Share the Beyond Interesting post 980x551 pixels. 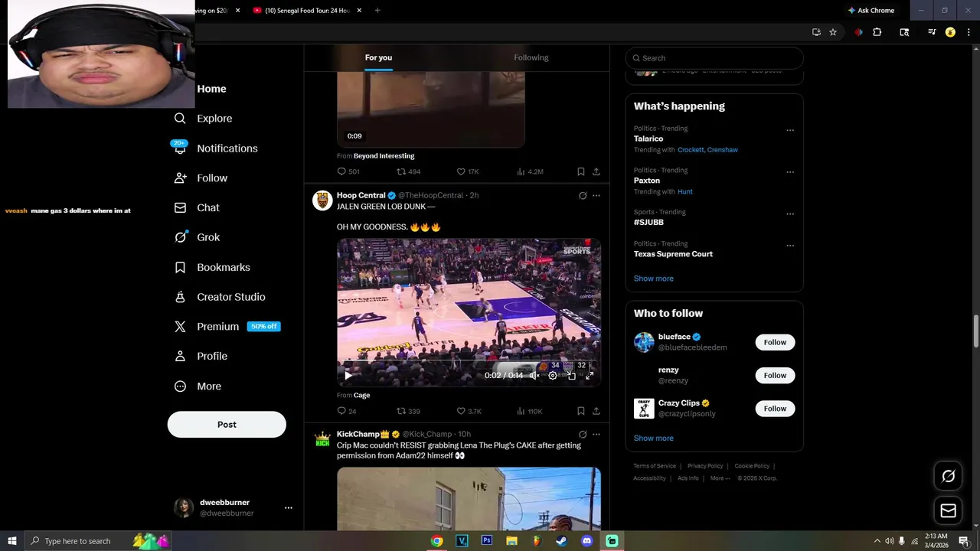[x=596, y=171]
